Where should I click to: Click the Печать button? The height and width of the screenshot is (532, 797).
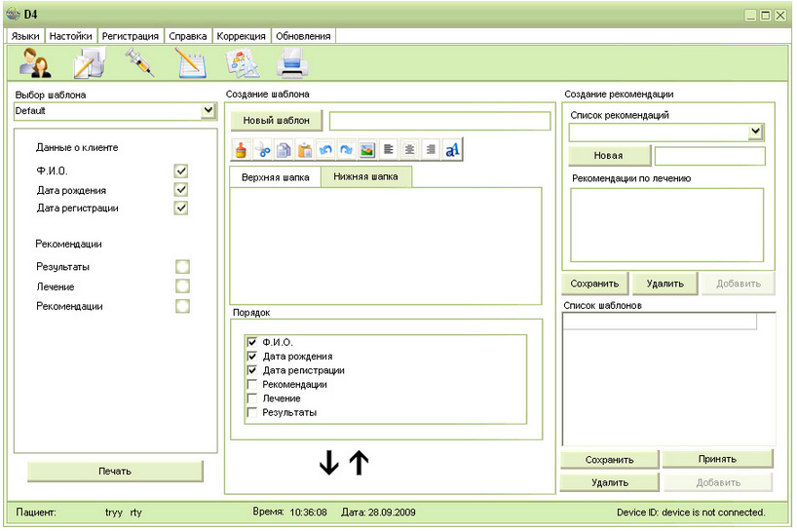pos(115,472)
